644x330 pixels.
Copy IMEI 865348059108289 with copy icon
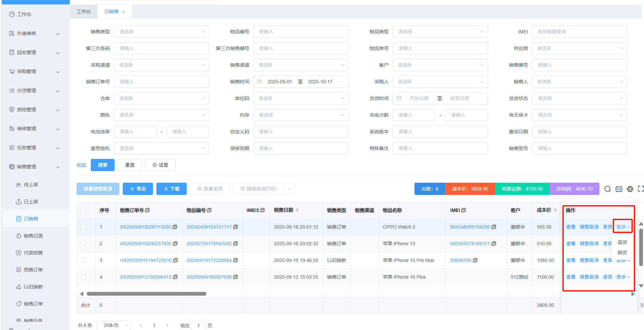point(494,227)
